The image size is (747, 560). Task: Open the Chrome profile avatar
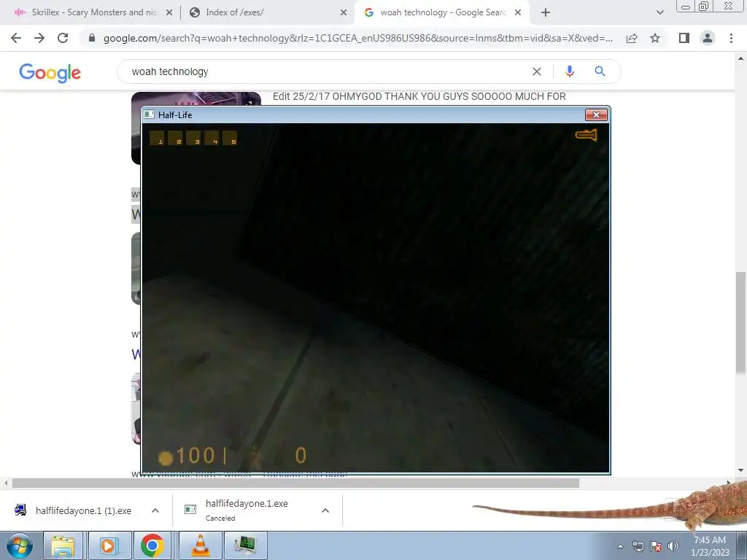click(708, 38)
